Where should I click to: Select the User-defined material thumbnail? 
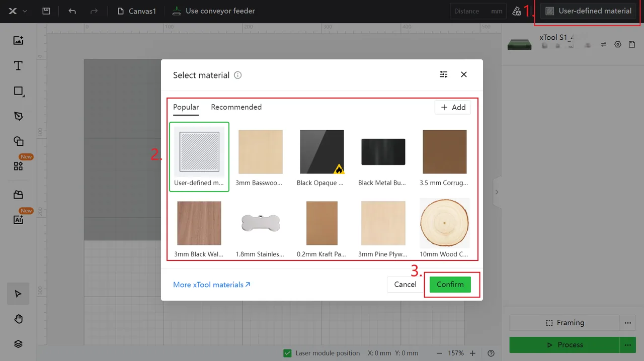click(x=199, y=157)
